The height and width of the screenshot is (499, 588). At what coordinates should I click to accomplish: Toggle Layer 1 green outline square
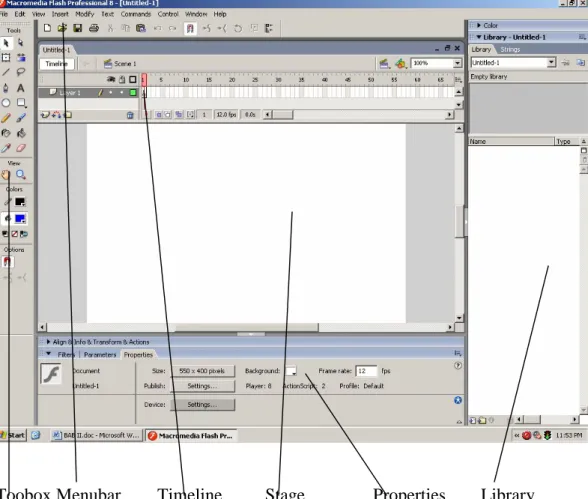(x=133, y=93)
